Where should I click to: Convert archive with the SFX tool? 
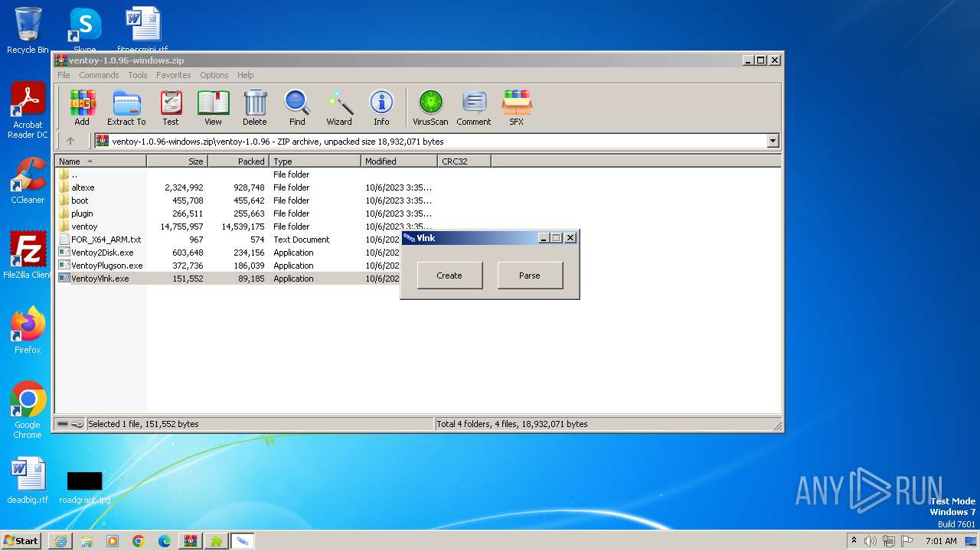point(517,108)
